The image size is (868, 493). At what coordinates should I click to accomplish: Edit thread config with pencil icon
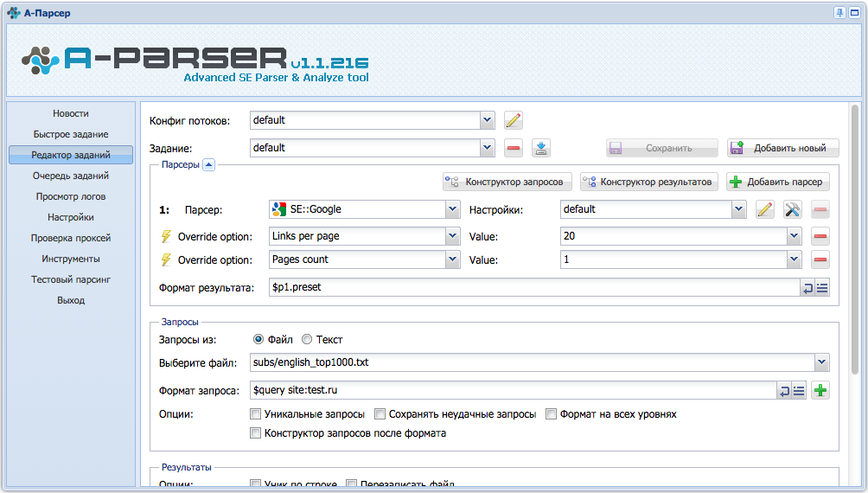click(514, 120)
